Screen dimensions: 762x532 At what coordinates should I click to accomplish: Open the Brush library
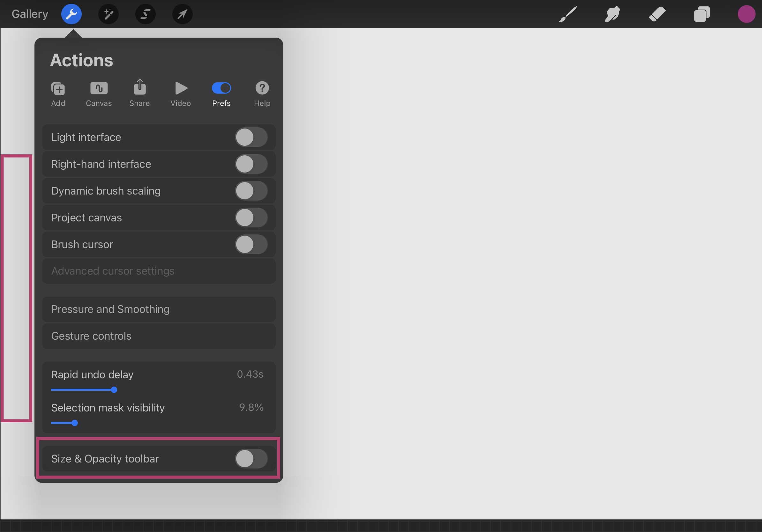pos(568,14)
